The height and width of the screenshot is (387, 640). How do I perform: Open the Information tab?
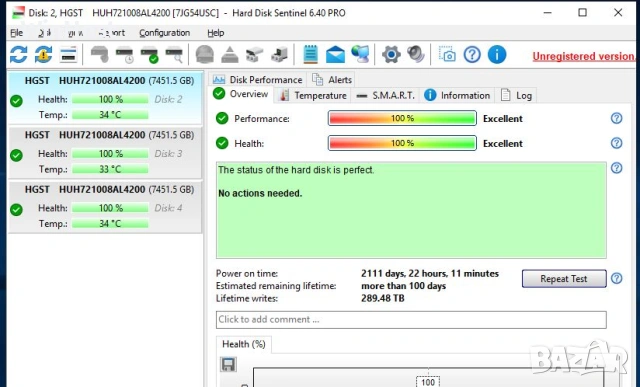pos(457,96)
